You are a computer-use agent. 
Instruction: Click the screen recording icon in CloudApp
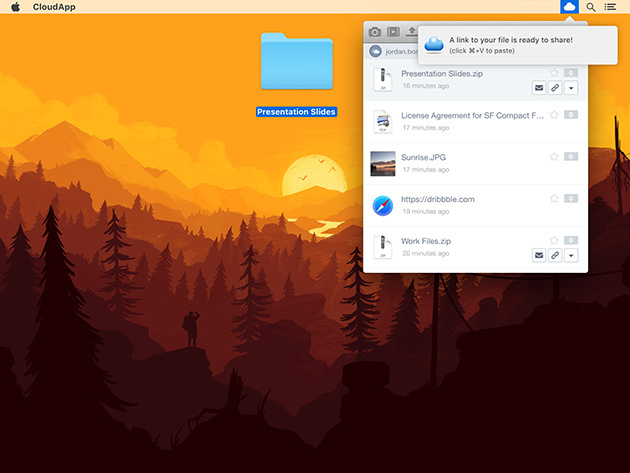393,32
